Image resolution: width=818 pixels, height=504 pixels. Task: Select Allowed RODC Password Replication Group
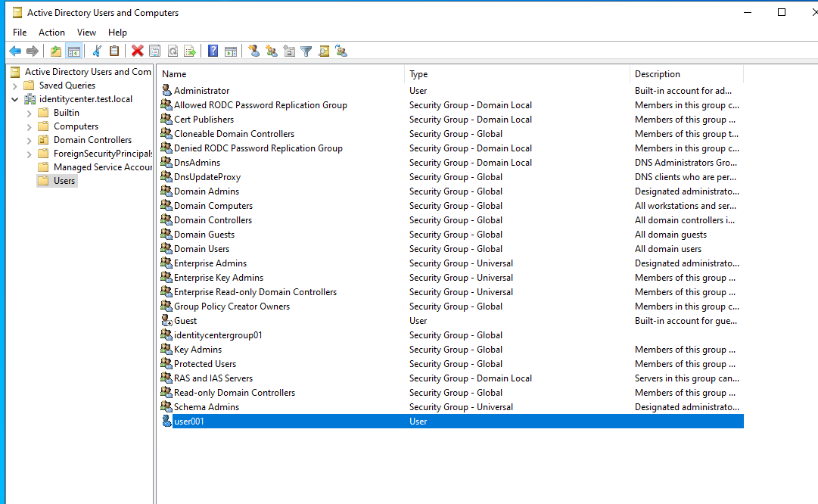pyautogui.click(x=260, y=105)
